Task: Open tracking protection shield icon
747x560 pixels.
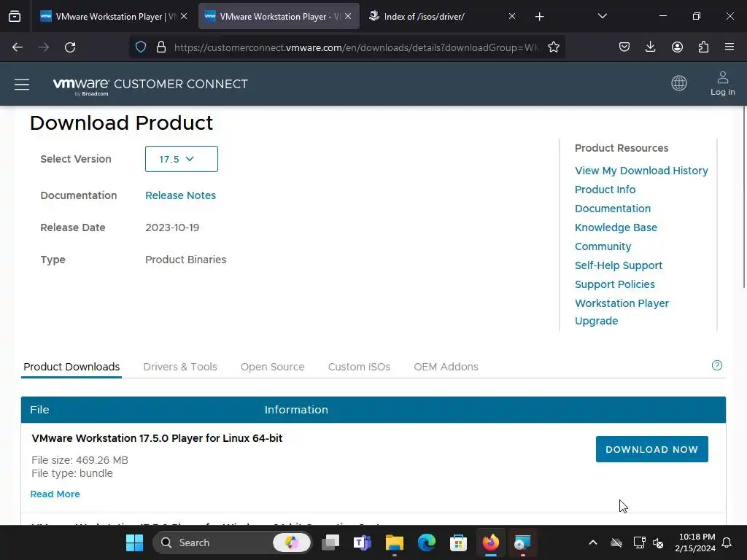Action: pos(141,47)
